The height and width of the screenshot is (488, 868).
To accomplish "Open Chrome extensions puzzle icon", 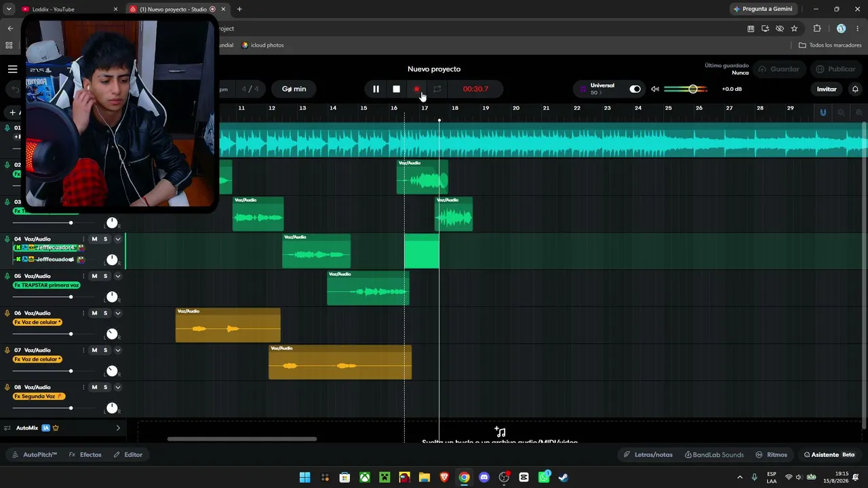I will (x=816, y=28).
